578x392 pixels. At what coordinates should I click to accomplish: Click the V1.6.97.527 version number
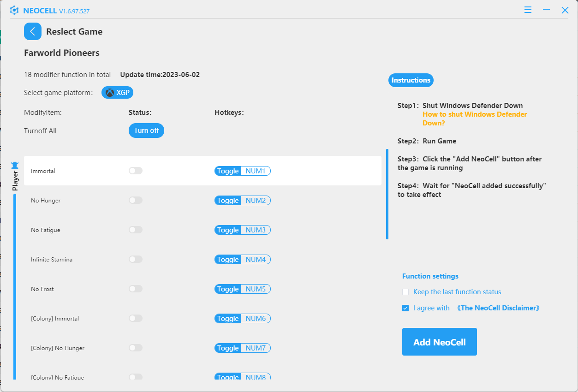click(74, 11)
